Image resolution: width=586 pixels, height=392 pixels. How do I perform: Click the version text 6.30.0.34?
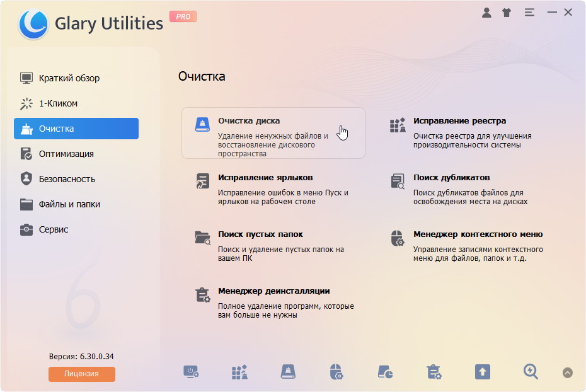pyautogui.click(x=97, y=357)
